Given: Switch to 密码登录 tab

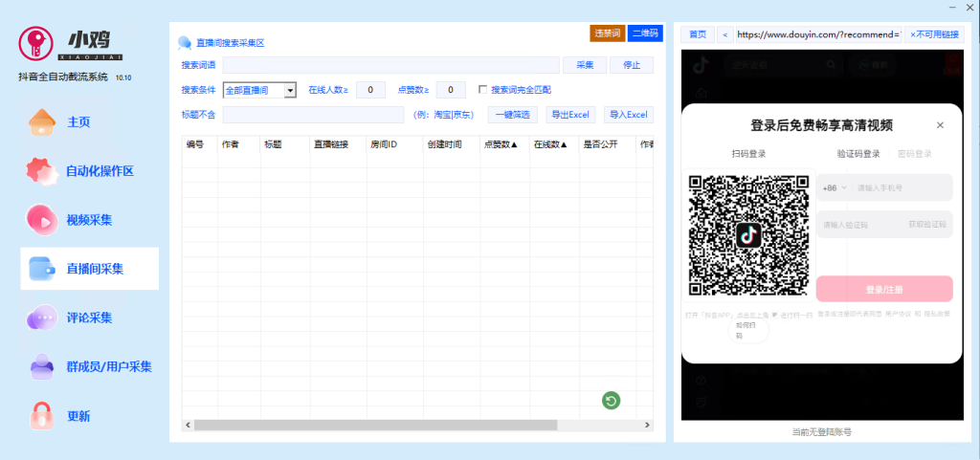Looking at the screenshot, I should tap(914, 154).
